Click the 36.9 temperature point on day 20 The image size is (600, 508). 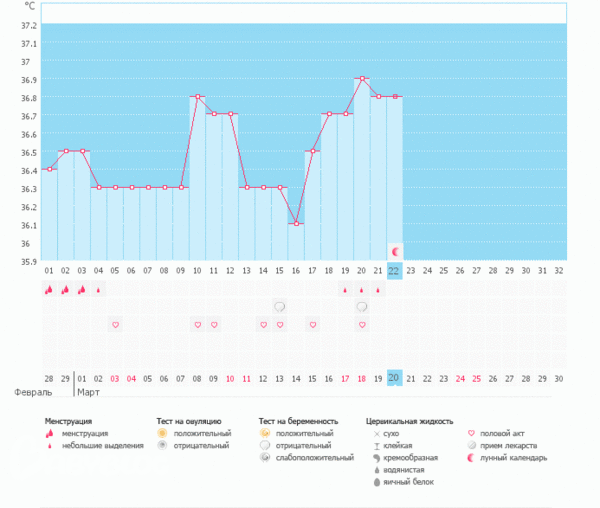(x=361, y=78)
